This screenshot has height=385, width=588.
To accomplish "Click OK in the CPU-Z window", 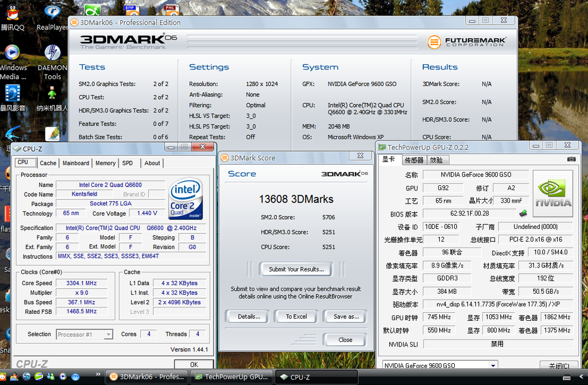I will [194, 364].
